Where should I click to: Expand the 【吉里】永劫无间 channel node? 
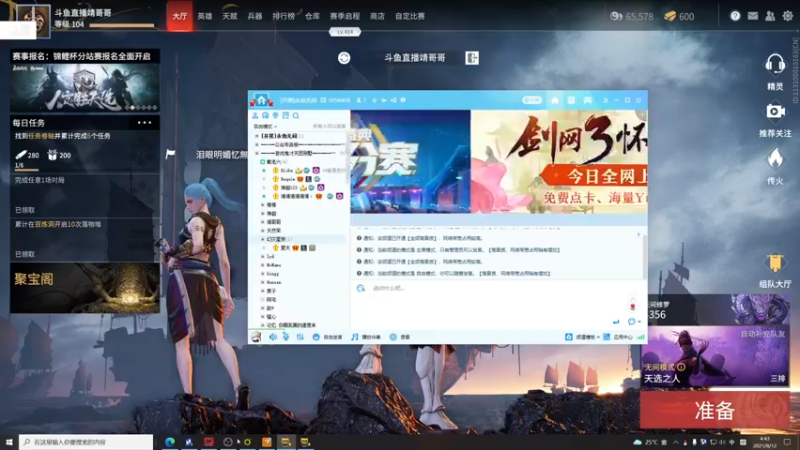tap(257, 136)
